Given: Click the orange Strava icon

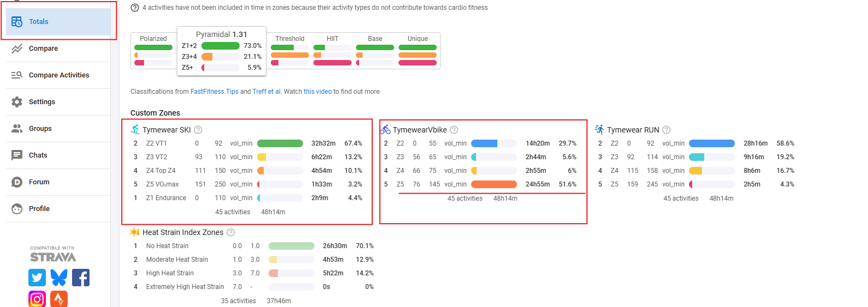Looking at the screenshot, I should tap(59, 299).
